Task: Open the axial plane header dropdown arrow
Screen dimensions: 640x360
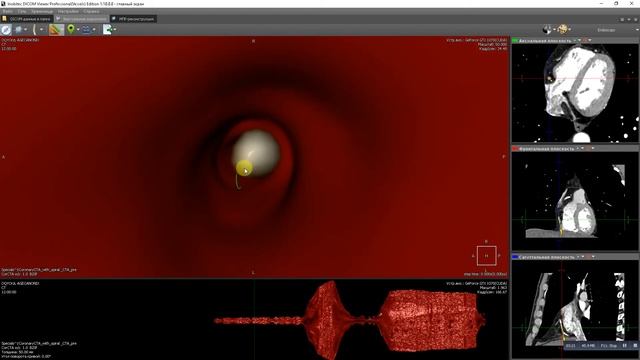Action: 579,40
